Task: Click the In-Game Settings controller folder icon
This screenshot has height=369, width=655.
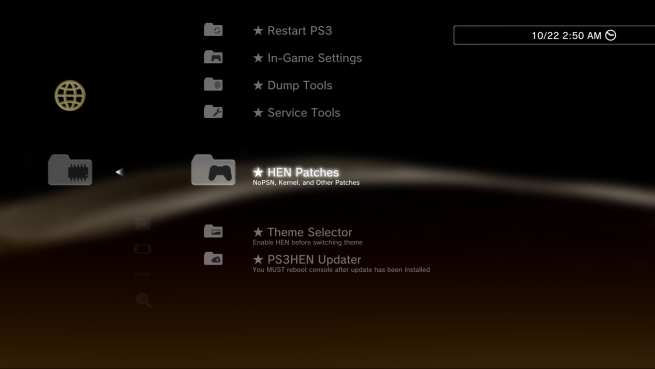Action: tap(213, 57)
